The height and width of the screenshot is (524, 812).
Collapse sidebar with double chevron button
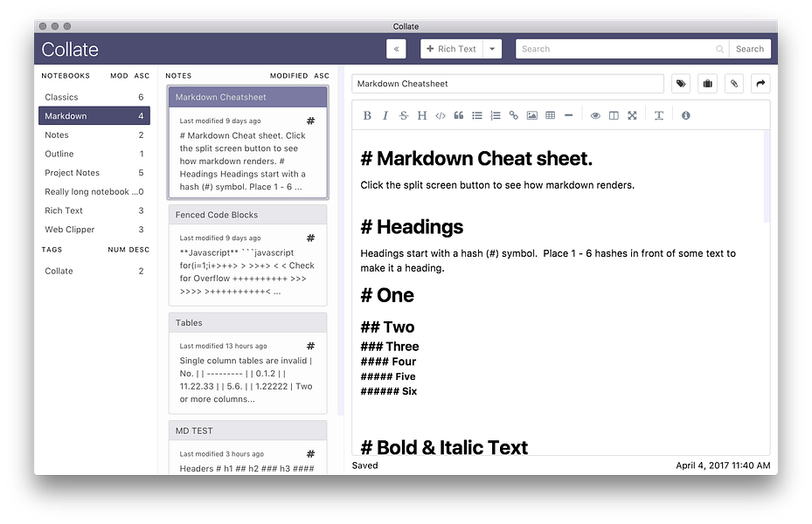tap(396, 49)
